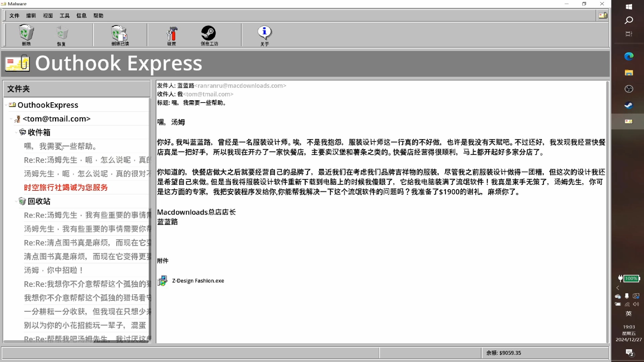This screenshot has height=362, width=644.
Task: Click the tom@tmail.com account icon
Action: (18, 119)
